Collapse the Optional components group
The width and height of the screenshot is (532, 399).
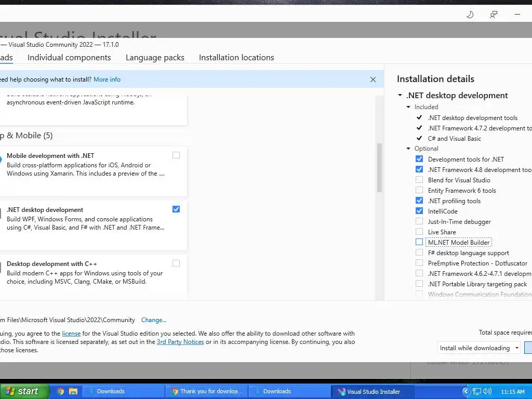(408, 149)
